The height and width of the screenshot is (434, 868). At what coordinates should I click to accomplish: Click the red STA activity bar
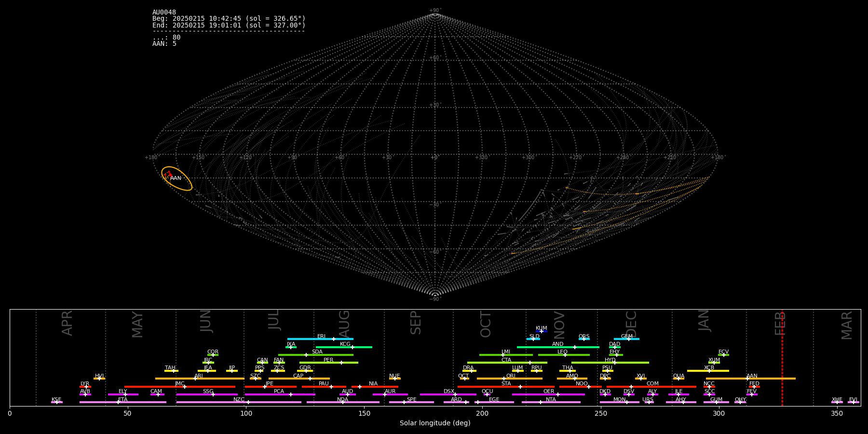point(506,386)
